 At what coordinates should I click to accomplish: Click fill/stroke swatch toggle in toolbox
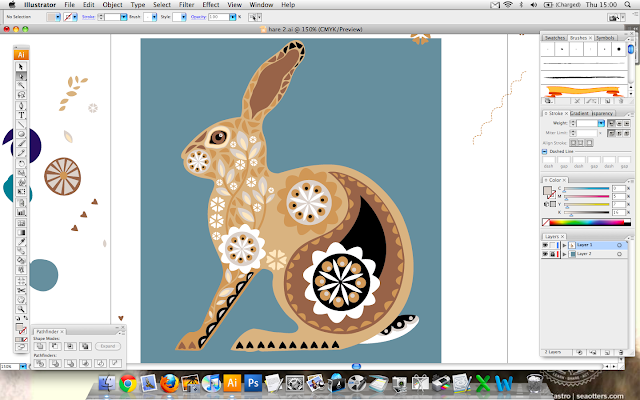pyautogui.click(x=21, y=329)
